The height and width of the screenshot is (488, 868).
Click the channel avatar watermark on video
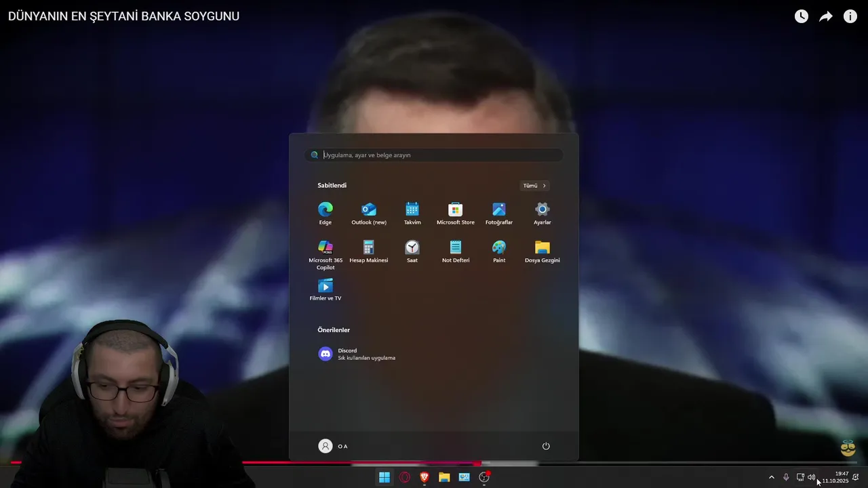(x=848, y=449)
